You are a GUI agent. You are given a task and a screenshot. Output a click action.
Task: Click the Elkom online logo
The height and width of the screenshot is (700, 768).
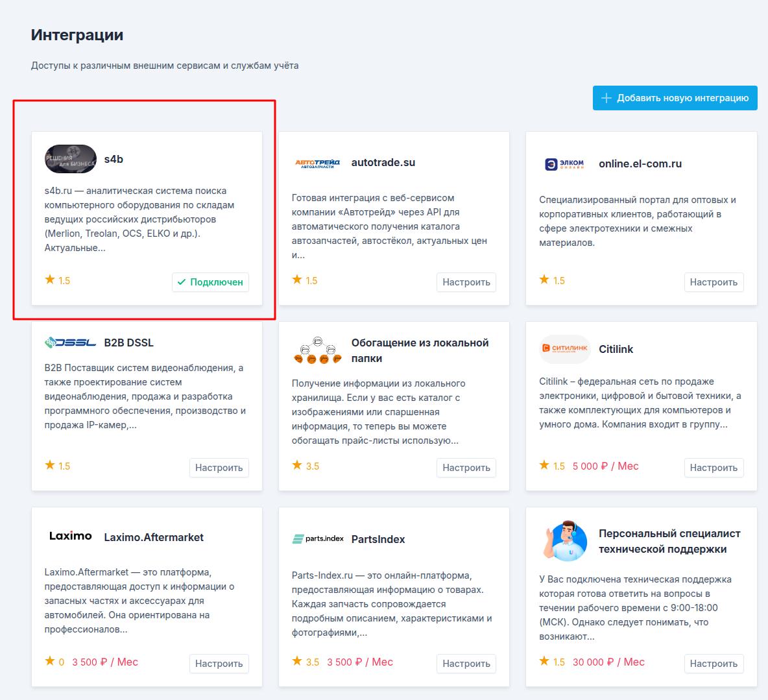point(565,164)
